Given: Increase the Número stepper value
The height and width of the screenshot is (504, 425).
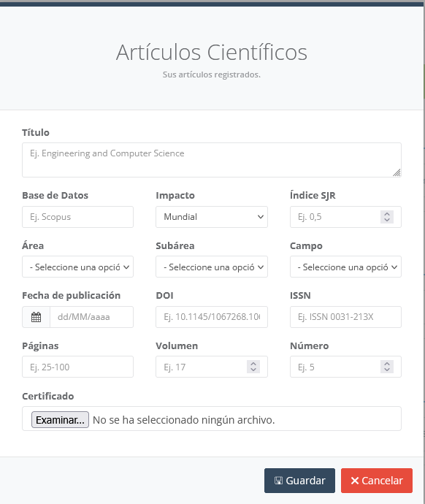Looking at the screenshot, I should 387,364.
